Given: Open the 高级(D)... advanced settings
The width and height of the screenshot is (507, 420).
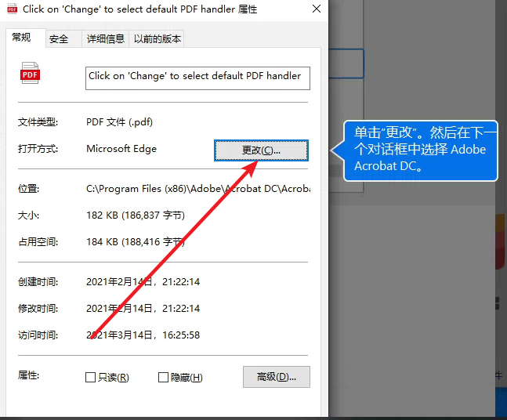Looking at the screenshot, I should [277, 377].
